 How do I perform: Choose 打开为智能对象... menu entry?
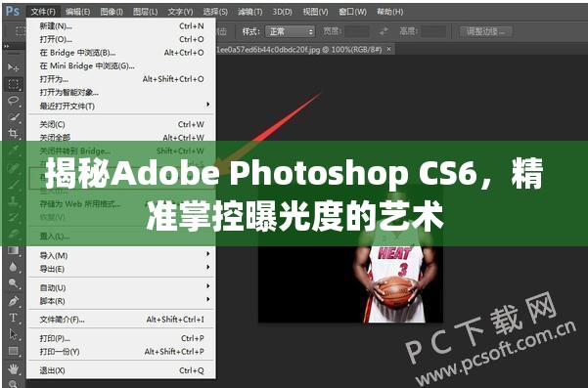click(x=121, y=93)
